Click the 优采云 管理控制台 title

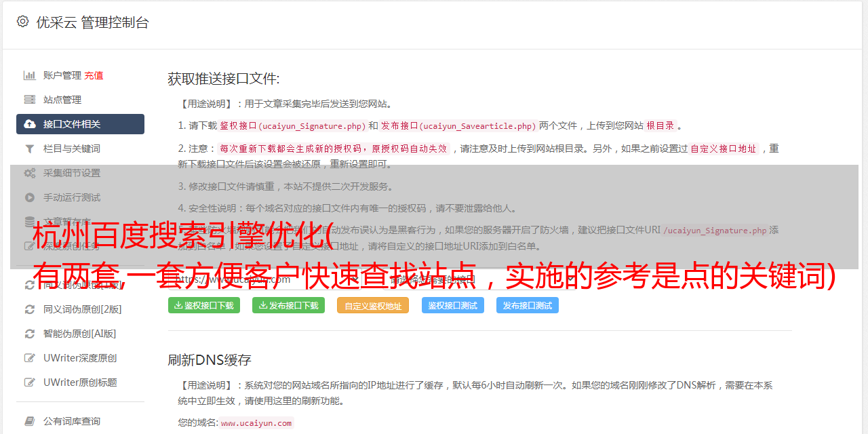(x=92, y=22)
